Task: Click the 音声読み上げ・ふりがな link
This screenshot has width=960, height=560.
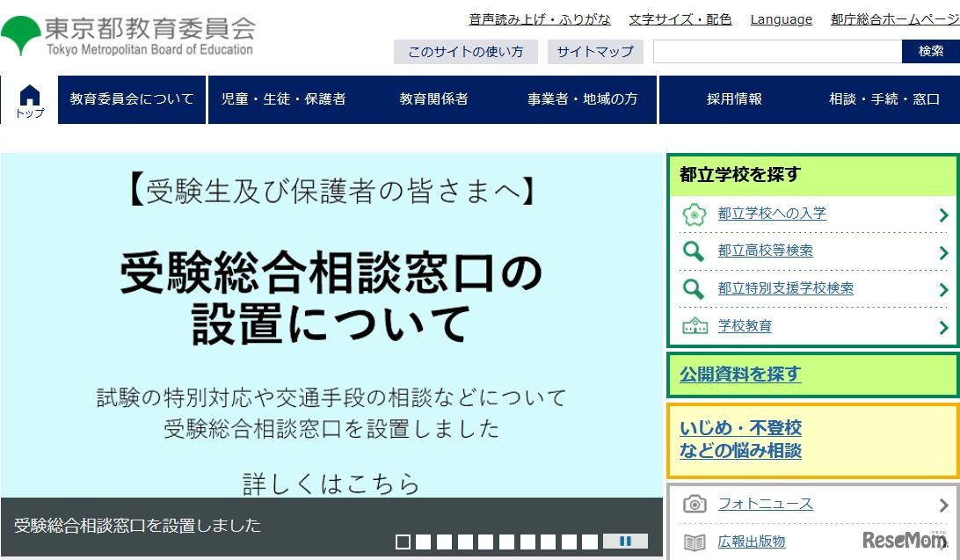Action: click(540, 19)
